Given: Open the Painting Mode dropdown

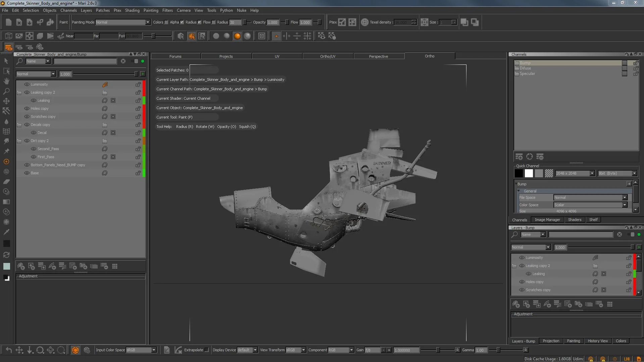Looking at the screenshot, I should coord(122,22).
